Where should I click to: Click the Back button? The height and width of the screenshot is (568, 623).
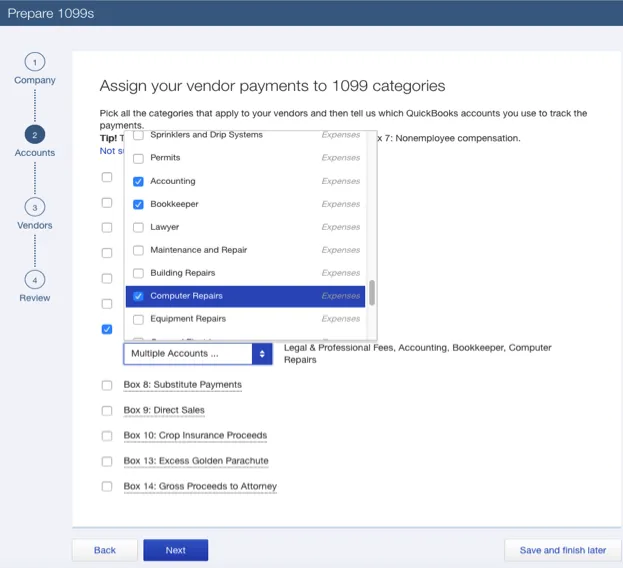pyautogui.click(x=104, y=550)
